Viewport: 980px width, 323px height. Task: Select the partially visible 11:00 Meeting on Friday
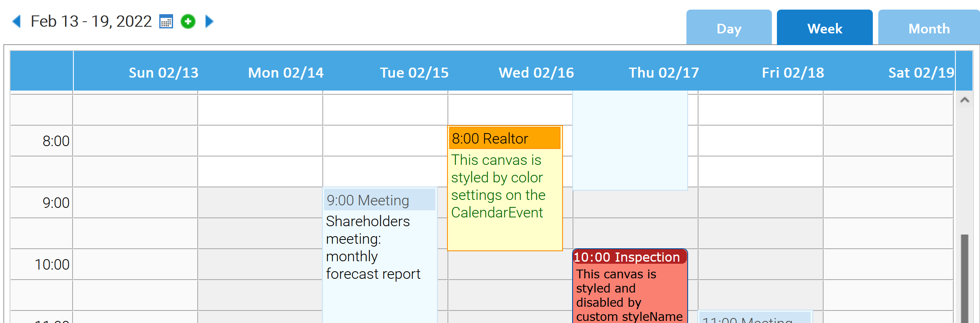(x=755, y=319)
